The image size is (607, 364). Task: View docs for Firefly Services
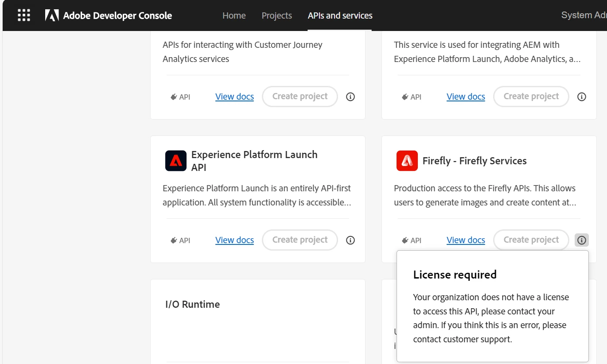466,240
